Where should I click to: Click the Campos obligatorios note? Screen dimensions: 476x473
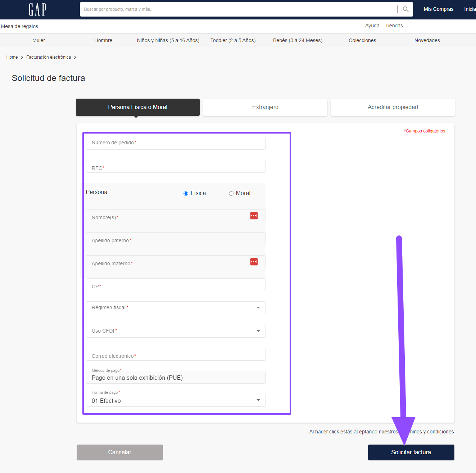click(x=425, y=131)
